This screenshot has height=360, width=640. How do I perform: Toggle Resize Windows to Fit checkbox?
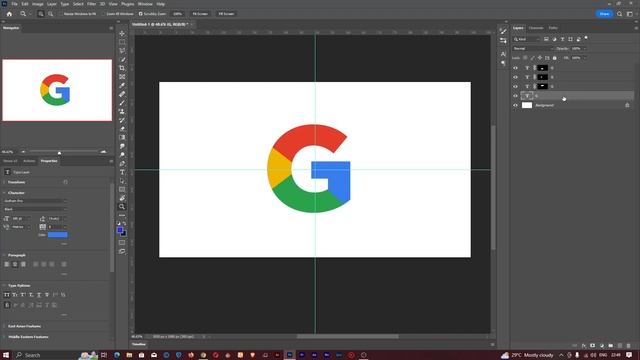pos(60,14)
